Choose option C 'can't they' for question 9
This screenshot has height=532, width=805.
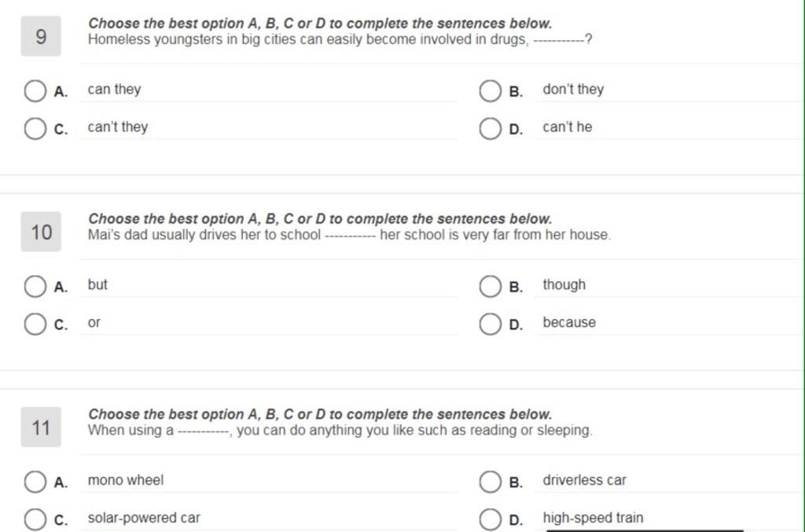(35, 128)
